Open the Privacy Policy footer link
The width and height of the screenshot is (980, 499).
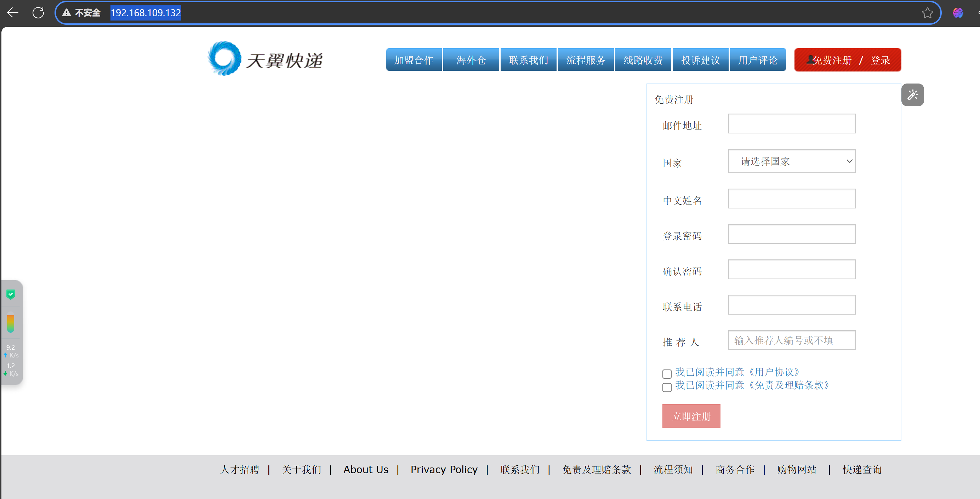(444, 469)
